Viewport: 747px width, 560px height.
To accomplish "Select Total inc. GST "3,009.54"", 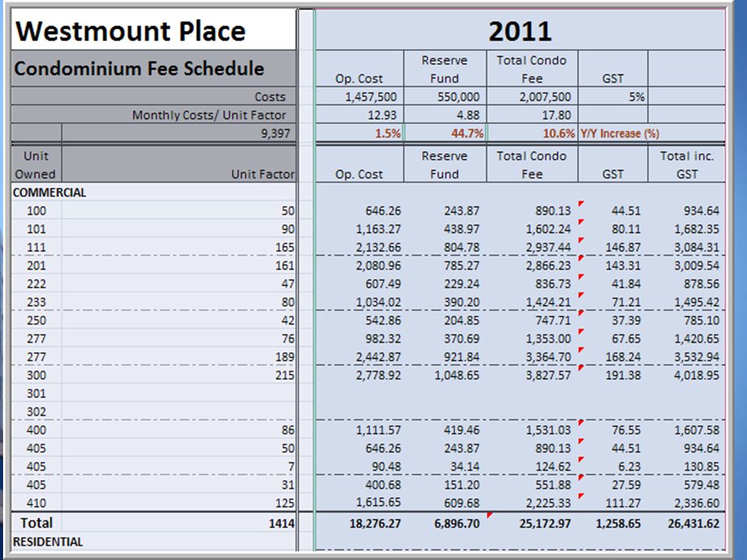I will coord(696,266).
